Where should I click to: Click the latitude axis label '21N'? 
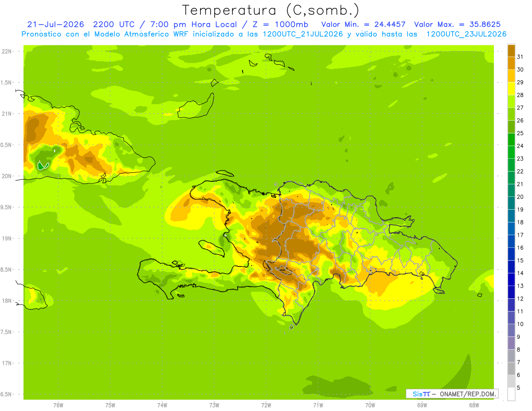pos(7,114)
